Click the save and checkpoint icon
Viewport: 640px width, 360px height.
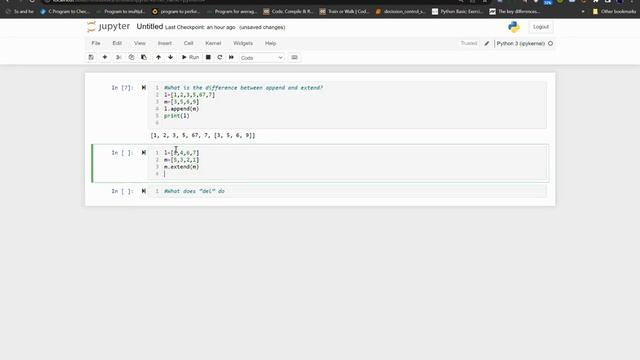91,58
